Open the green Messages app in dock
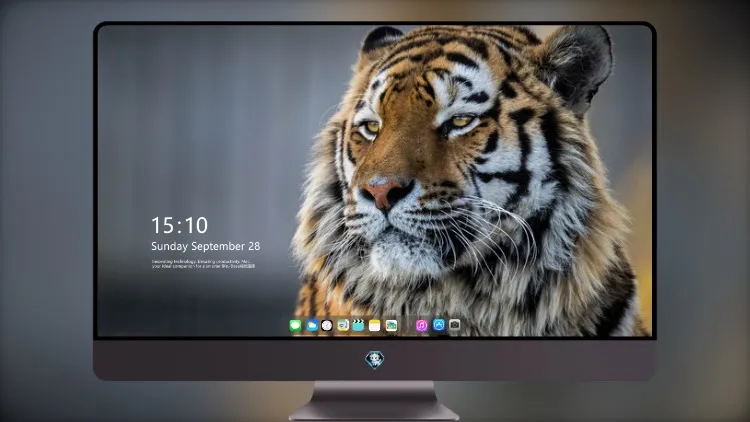 295,326
